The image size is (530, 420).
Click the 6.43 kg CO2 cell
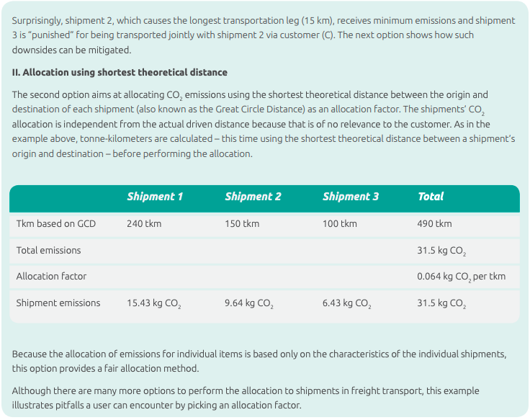pyautogui.click(x=346, y=303)
